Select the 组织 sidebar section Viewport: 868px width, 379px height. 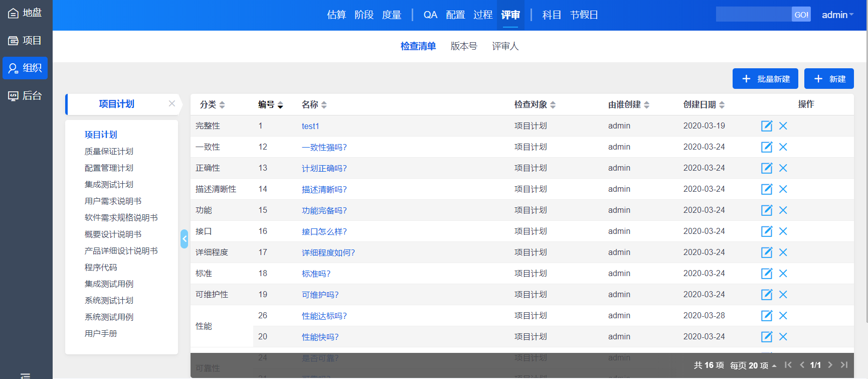(25, 68)
